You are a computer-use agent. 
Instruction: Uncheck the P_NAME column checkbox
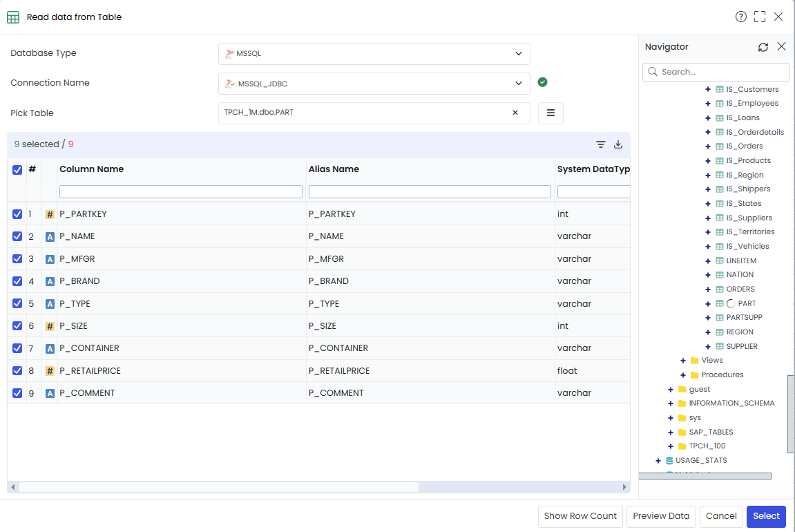(x=17, y=236)
